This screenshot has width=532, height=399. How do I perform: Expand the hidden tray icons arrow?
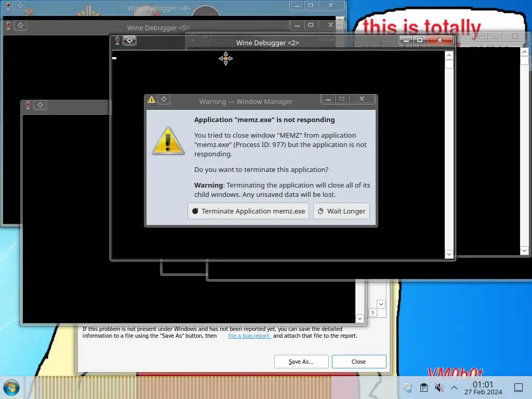click(454, 388)
